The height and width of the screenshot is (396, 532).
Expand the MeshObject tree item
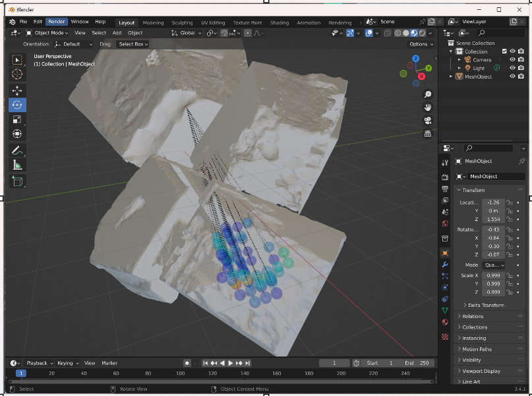451,77
